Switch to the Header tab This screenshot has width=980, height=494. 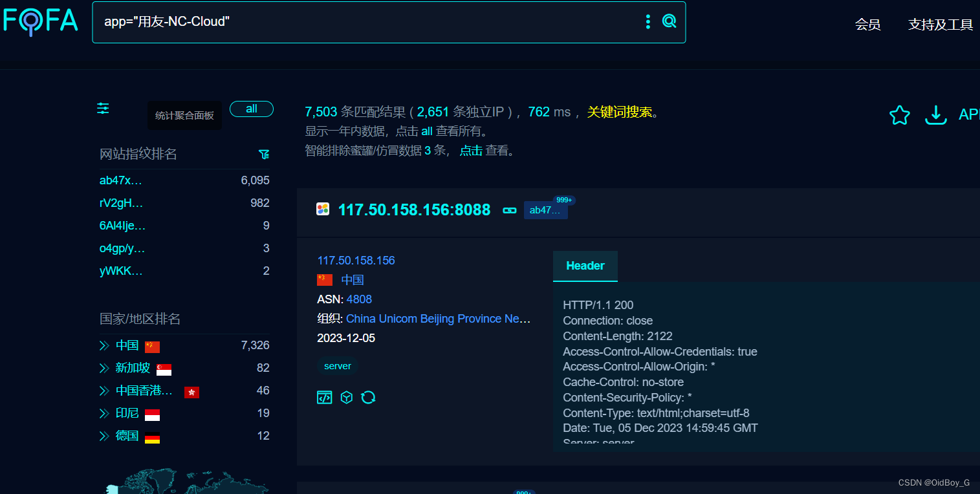click(x=585, y=266)
